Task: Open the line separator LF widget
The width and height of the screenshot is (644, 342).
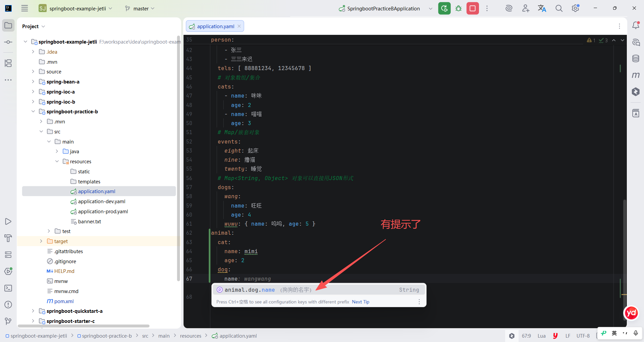Action: [x=568, y=336]
